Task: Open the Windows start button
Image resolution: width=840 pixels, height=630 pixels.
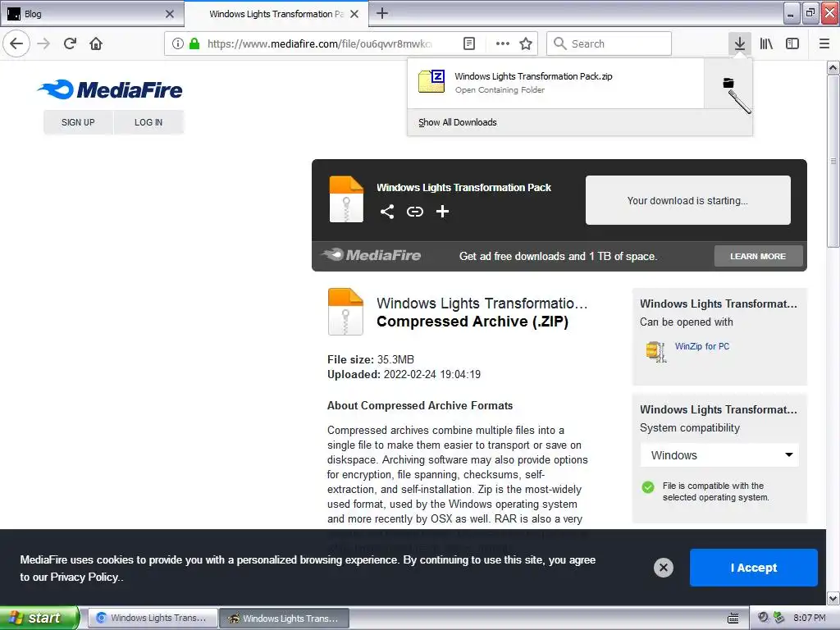Action: coord(39,618)
